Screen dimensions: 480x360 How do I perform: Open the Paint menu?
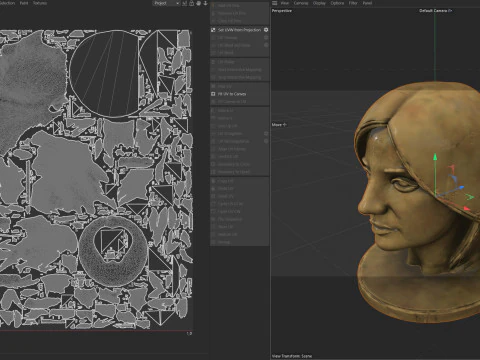point(24,3)
